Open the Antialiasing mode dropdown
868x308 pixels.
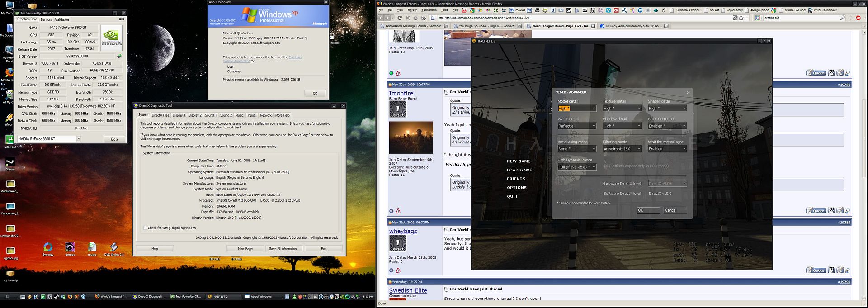pos(577,149)
